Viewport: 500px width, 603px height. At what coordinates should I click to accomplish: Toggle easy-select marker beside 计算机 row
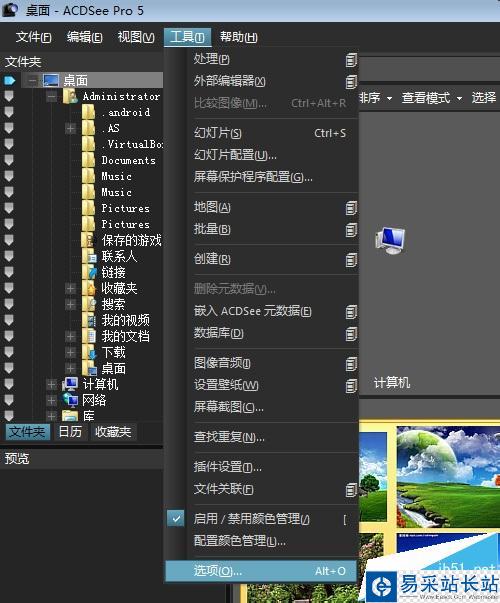(x=9, y=384)
